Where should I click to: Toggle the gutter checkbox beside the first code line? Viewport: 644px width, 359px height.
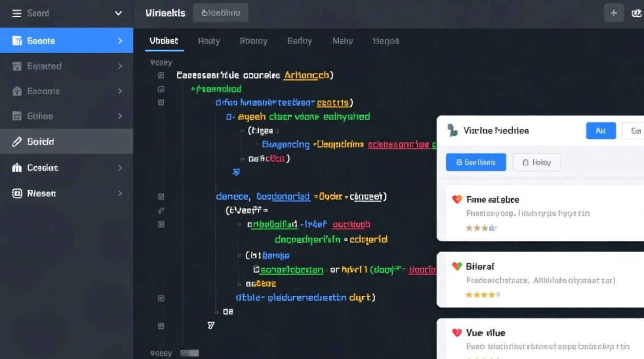tap(161, 76)
